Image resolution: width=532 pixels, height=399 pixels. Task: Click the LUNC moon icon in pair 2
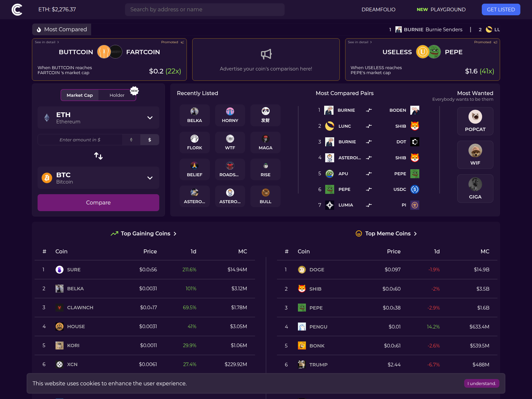pos(330,126)
